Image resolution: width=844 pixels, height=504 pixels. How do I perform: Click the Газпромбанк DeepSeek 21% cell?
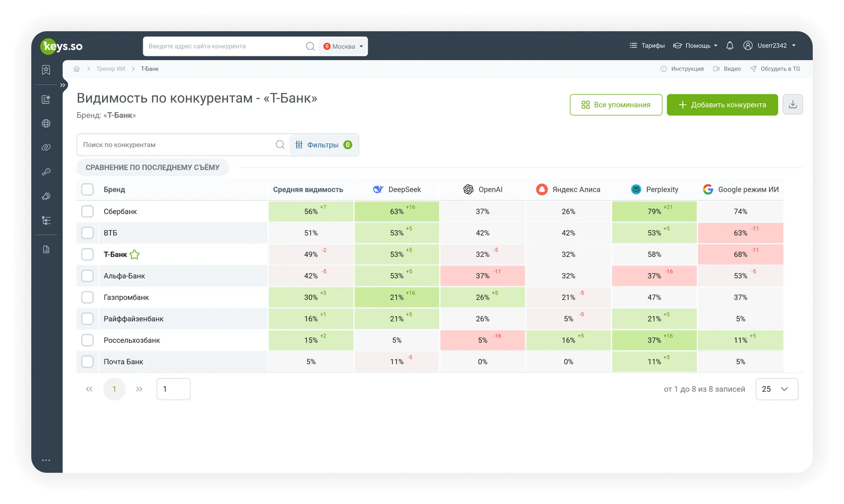(x=397, y=297)
